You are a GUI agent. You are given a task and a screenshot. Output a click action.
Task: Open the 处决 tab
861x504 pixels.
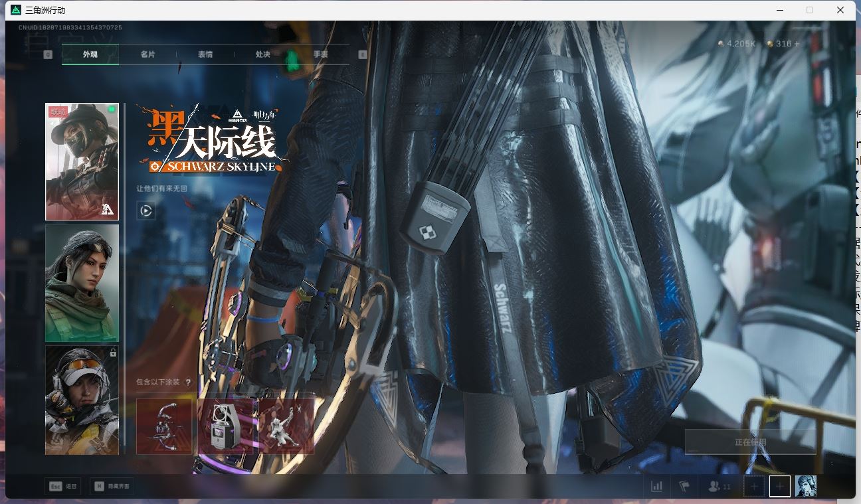(x=263, y=54)
